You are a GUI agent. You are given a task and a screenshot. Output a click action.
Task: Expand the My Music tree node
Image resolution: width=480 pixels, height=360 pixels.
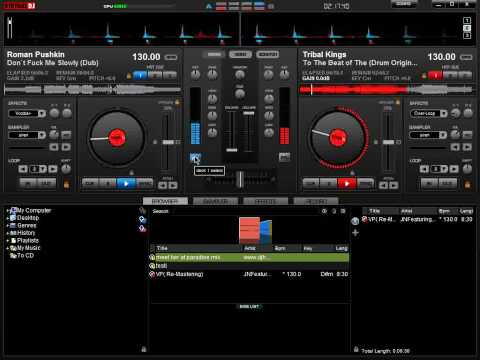click(x=8, y=248)
